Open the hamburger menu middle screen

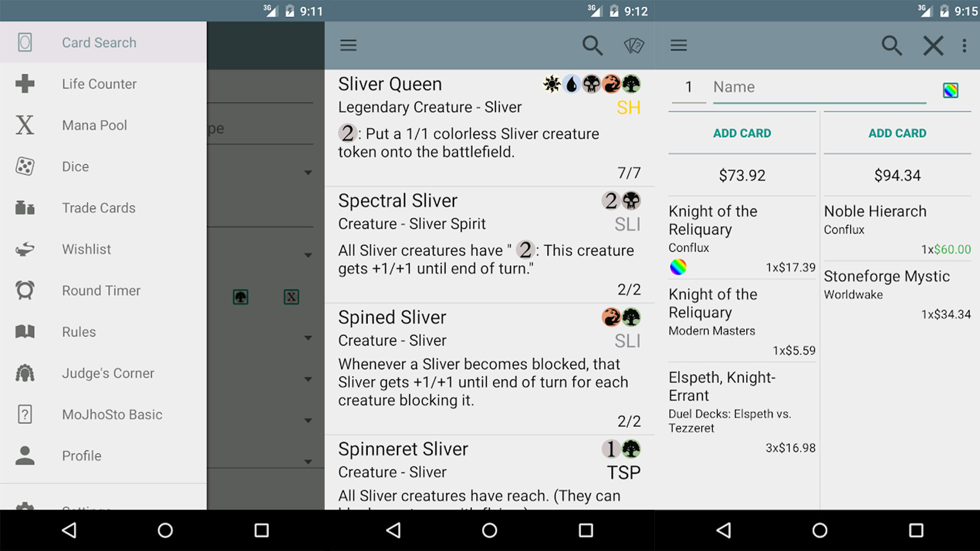pos(348,45)
